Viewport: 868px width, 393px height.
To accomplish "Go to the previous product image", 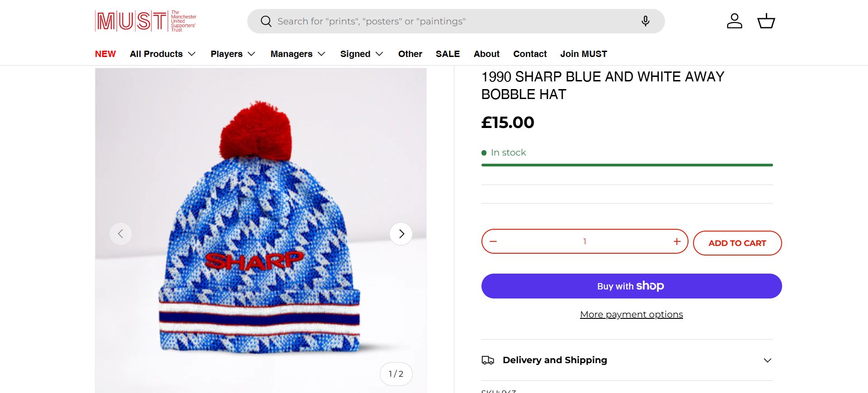I will (121, 234).
